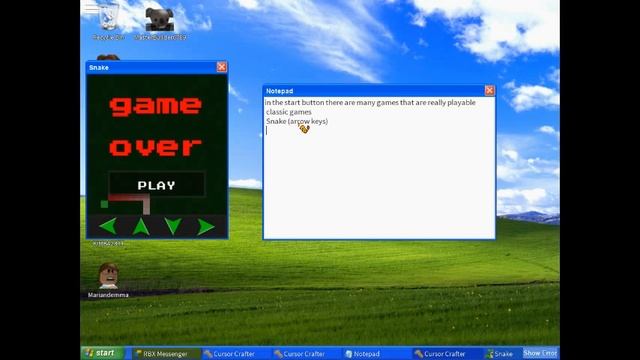
Task: Click the Show Error taskbar button
Action: (x=540, y=353)
